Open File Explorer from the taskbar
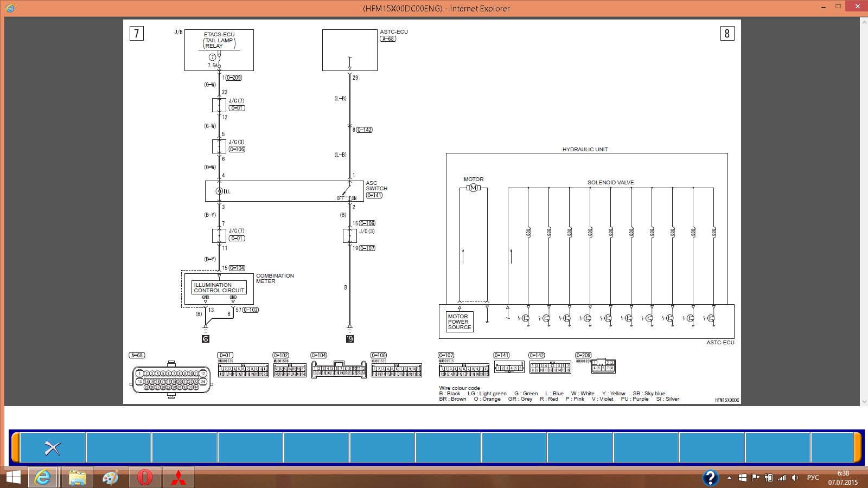 point(77,477)
